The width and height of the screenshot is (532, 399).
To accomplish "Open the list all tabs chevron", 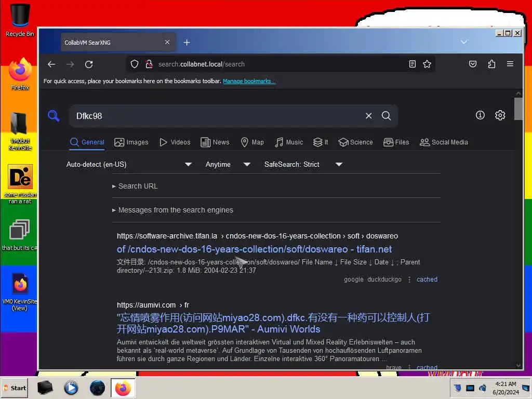I will (464, 42).
